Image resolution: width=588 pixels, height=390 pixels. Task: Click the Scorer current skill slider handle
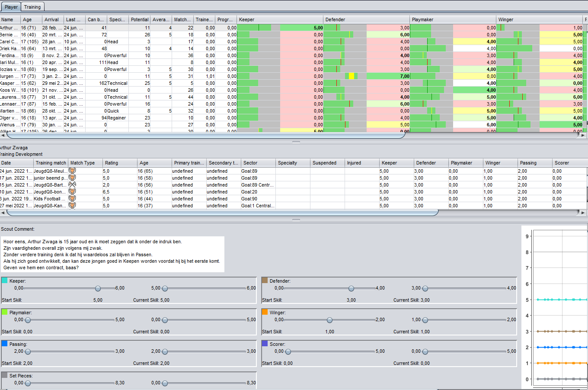point(425,352)
